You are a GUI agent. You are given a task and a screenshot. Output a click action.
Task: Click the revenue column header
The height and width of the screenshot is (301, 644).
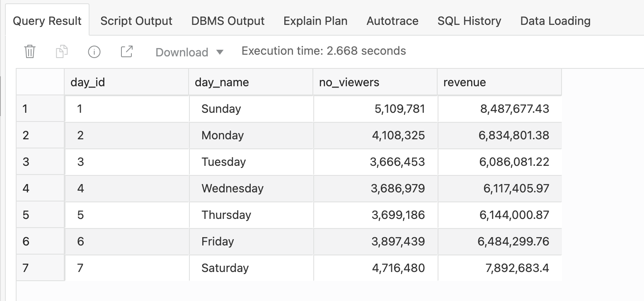[x=464, y=82]
